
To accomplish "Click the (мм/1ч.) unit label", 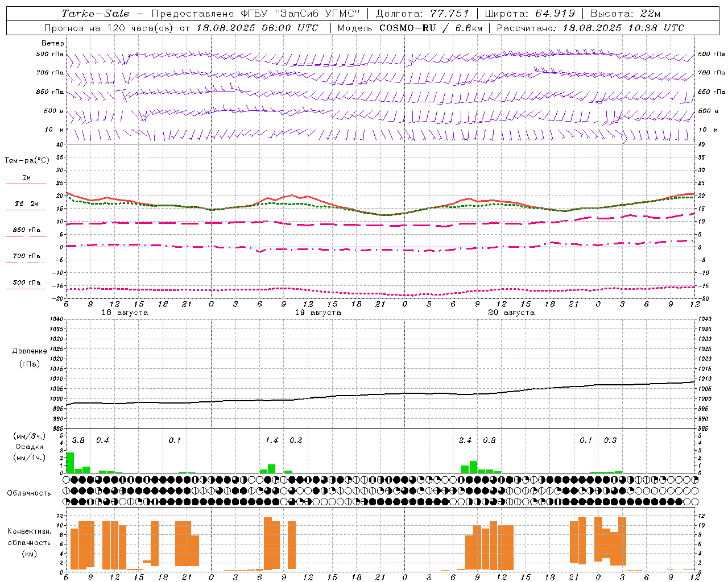I will point(29,458).
